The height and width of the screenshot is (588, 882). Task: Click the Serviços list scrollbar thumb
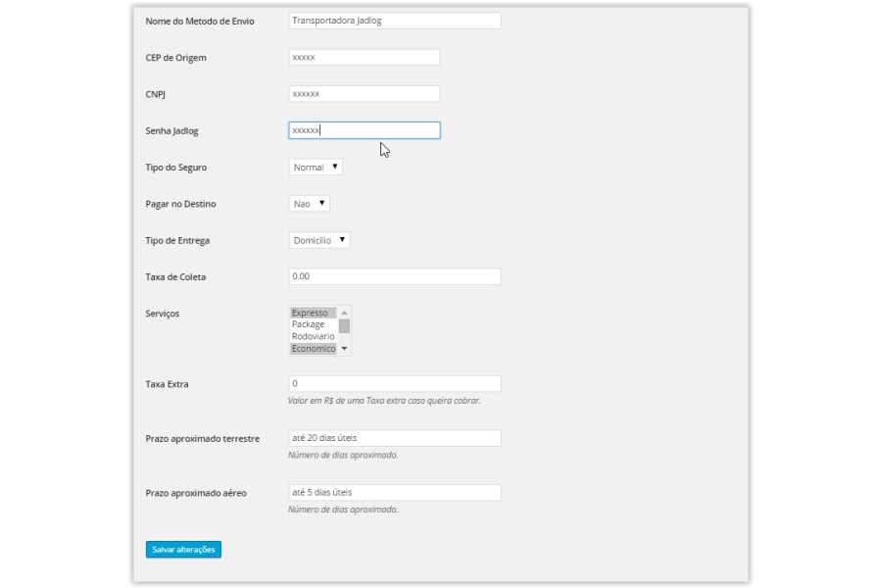tap(344, 325)
